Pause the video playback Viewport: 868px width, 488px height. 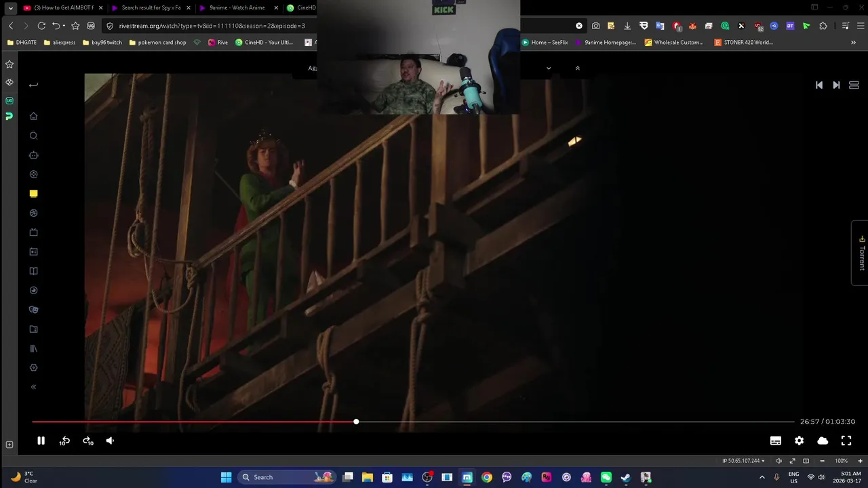pyautogui.click(x=41, y=441)
